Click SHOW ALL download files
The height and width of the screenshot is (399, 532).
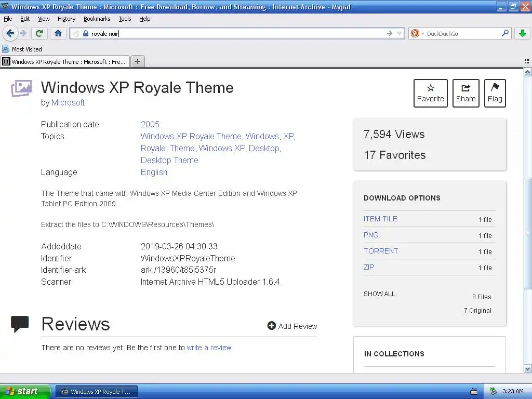coord(379,294)
